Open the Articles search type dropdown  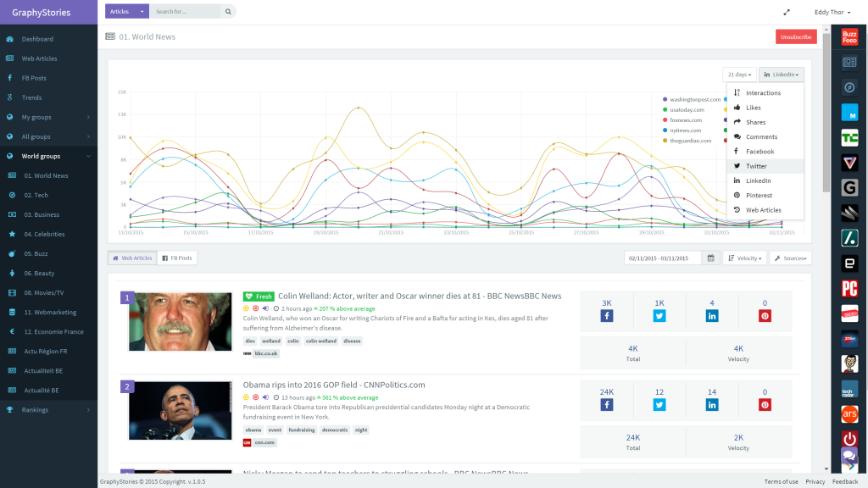127,12
